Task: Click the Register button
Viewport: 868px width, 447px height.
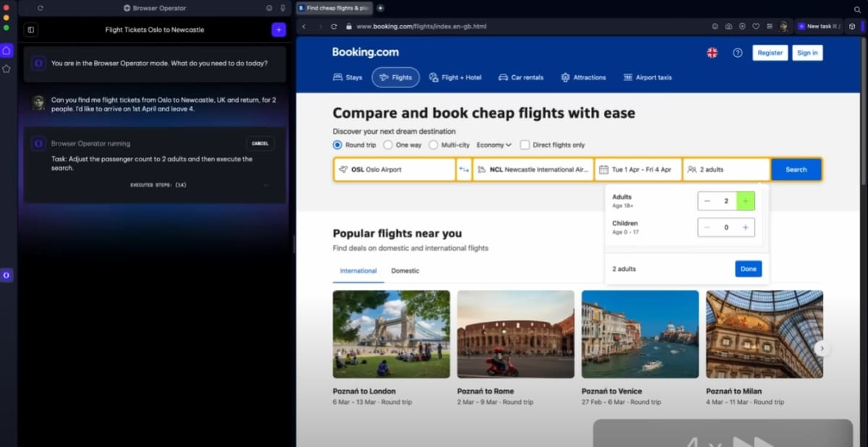Action: point(770,53)
